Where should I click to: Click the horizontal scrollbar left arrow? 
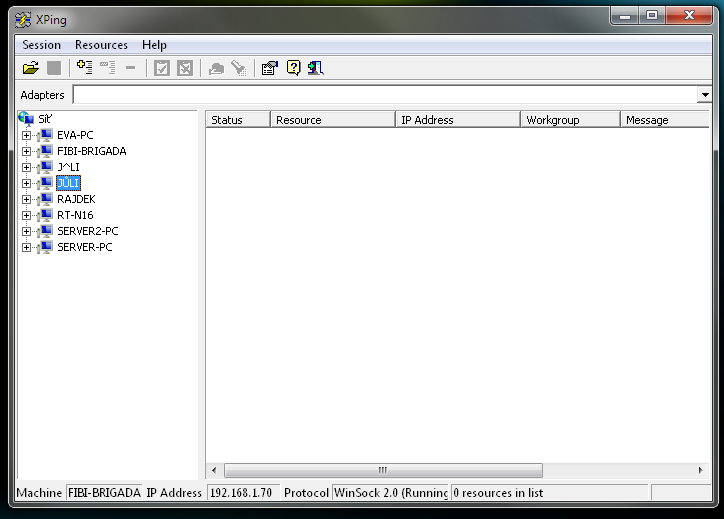coord(214,471)
